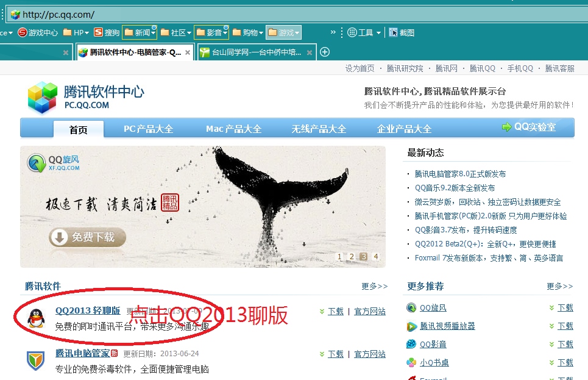Click the 搜狗 bookmark
588x380 pixels.
point(107,33)
